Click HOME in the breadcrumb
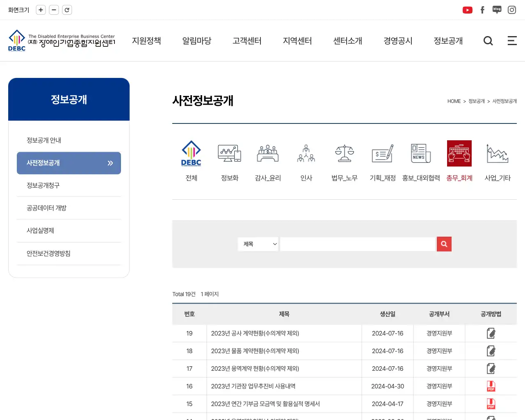The image size is (525, 420). coord(454,101)
